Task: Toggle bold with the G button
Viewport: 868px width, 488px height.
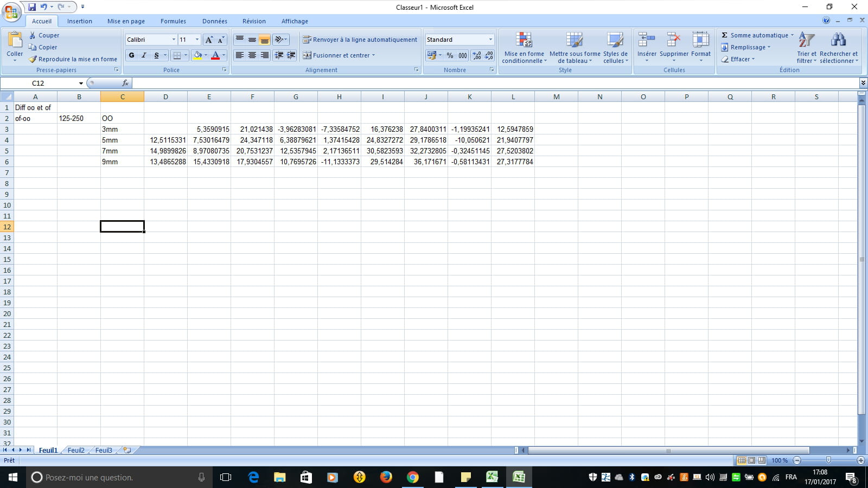Action: tap(131, 55)
